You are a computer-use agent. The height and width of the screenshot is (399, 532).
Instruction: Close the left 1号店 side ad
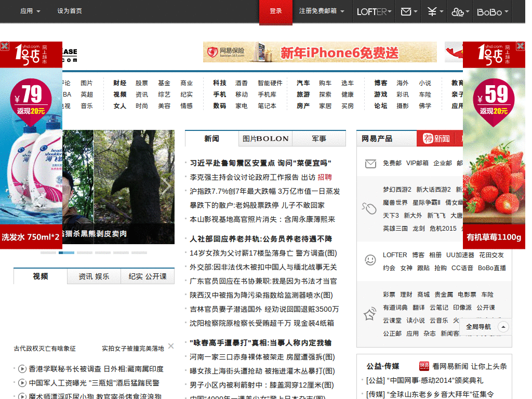pos(5,46)
